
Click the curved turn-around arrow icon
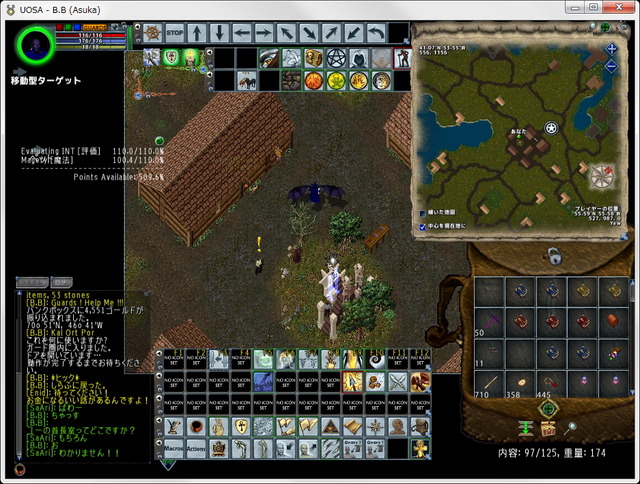click(x=376, y=33)
